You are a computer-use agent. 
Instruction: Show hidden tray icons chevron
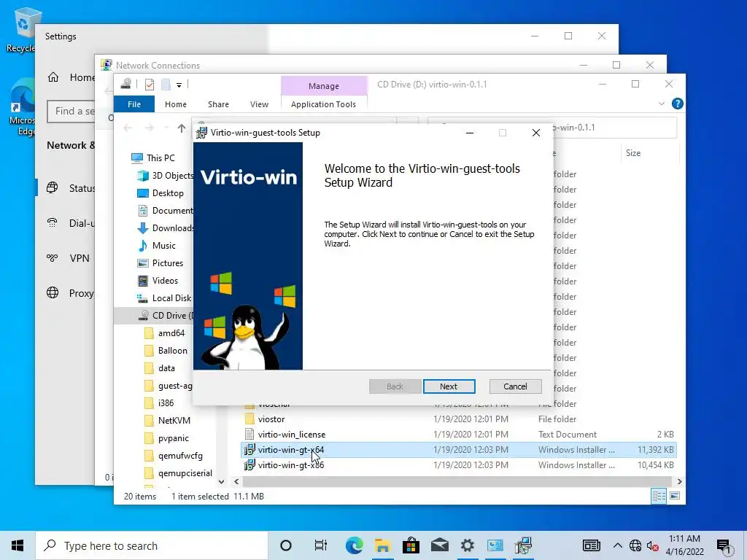pos(617,545)
